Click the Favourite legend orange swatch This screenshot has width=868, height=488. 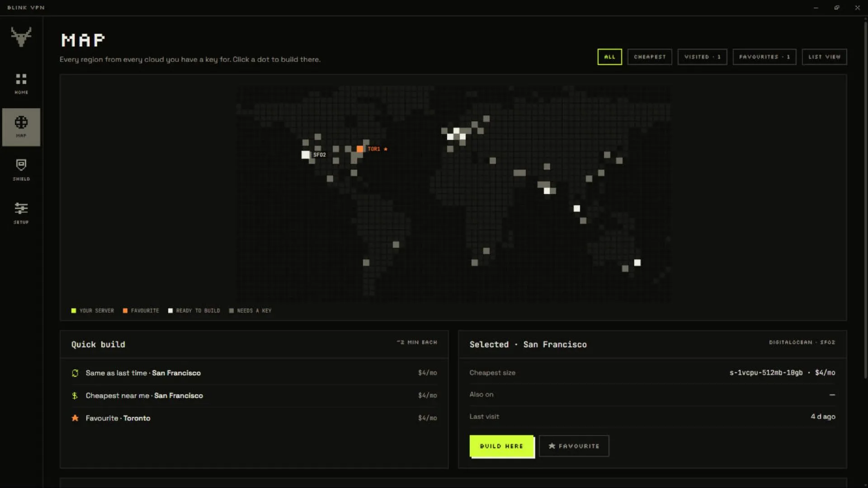point(125,311)
